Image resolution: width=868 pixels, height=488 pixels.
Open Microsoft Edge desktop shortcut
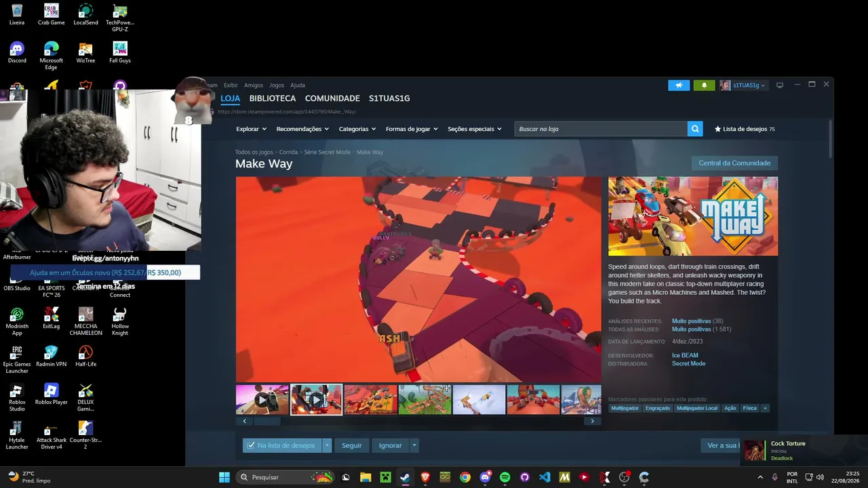pos(52,56)
